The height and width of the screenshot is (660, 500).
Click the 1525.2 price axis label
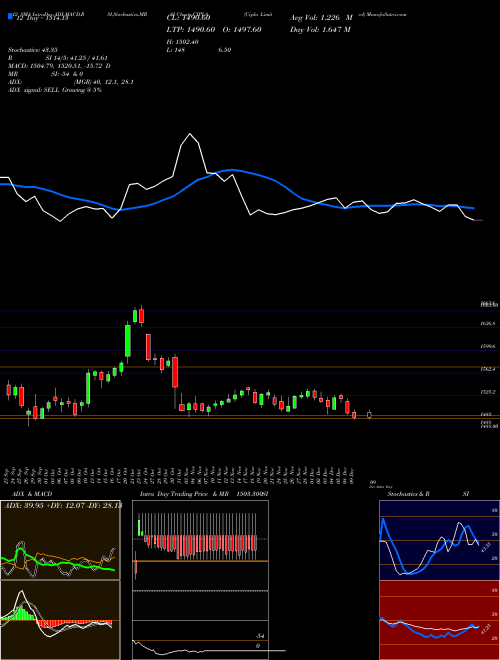(x=488, y=392)
